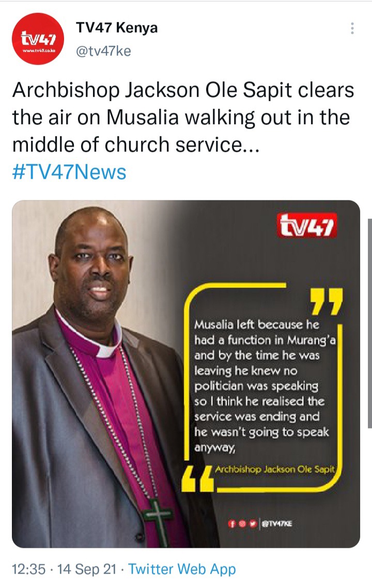The height and width of the screenshot is (588, 372).
Task: Click the Facebook icon in image footer
Action: (x=231, y=524)
